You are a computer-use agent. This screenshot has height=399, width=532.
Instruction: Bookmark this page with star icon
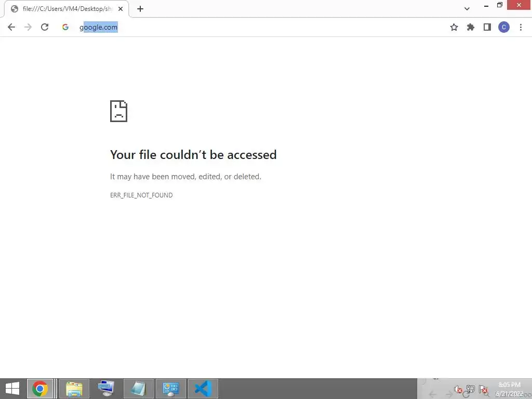[x=454, y=27]
